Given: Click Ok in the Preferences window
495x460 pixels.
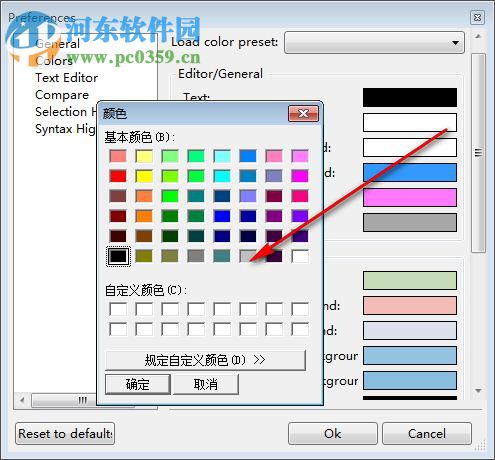Looking at the screenshot, I should [333, 434].
